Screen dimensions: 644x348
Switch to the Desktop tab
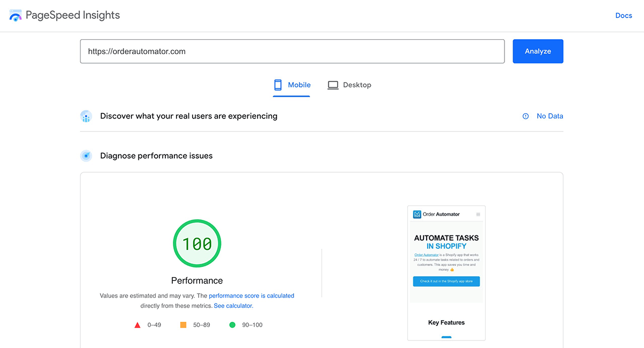(x=349, y=85)
